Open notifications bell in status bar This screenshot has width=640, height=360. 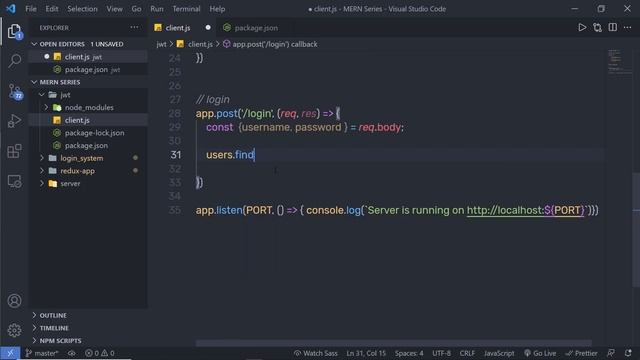628,353
